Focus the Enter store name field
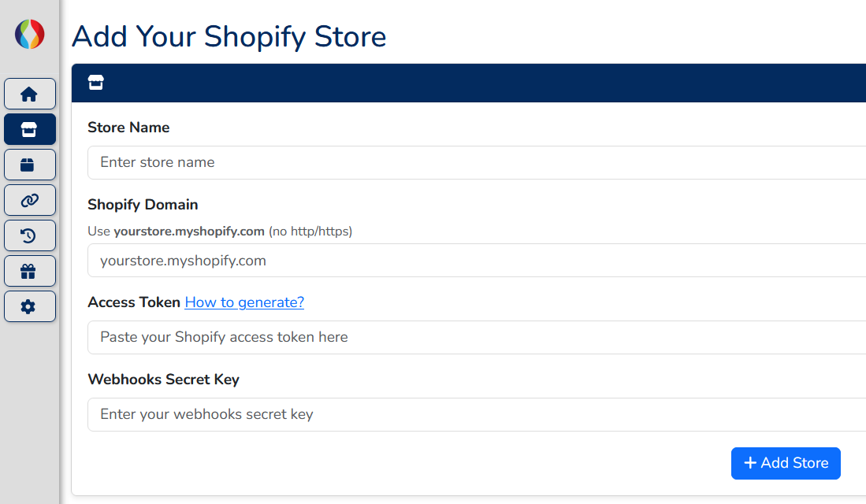The image size is (866, 504). [477, 162]
